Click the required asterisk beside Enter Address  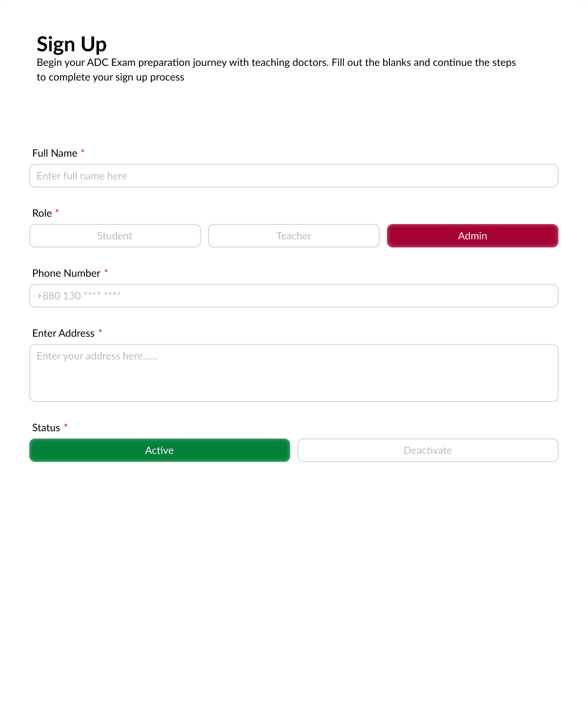click(100, 331)
